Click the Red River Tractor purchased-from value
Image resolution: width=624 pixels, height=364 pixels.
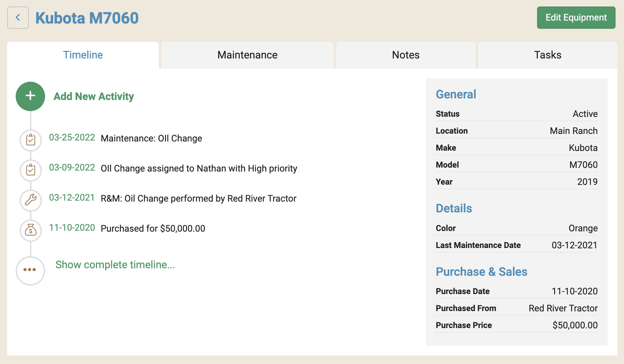(x=563, y=308)
